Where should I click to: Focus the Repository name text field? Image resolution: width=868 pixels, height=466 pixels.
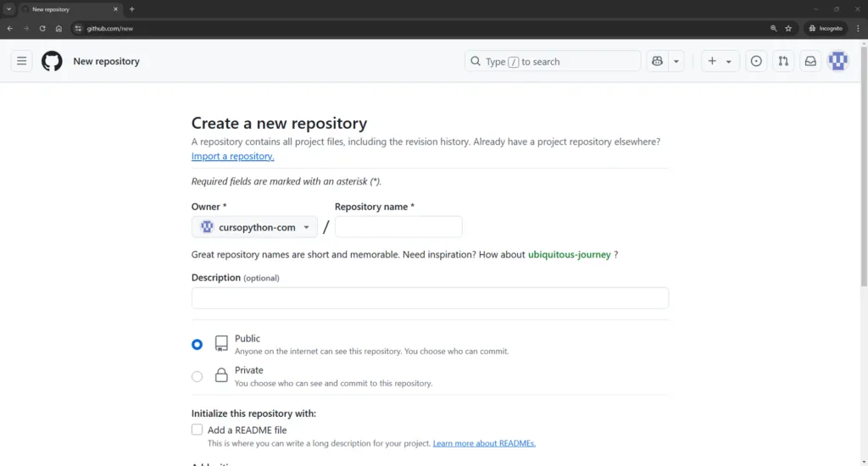pos(398,227)
